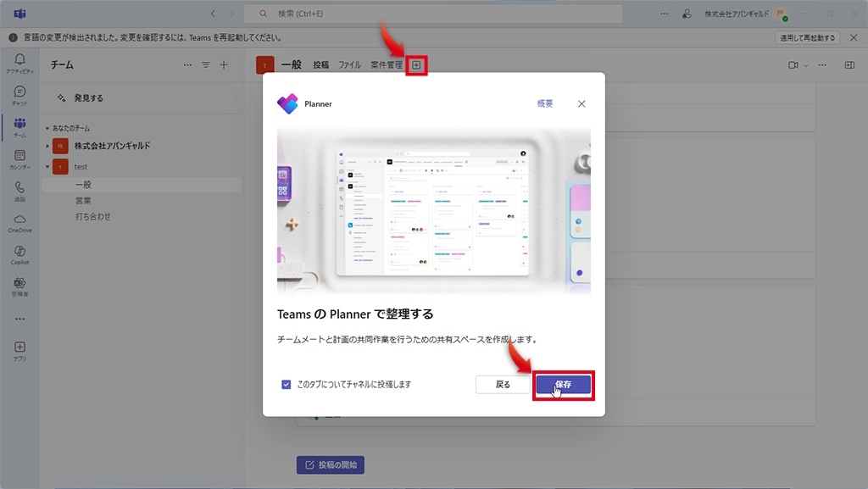Click the Planner preview image

pos(434,211)
